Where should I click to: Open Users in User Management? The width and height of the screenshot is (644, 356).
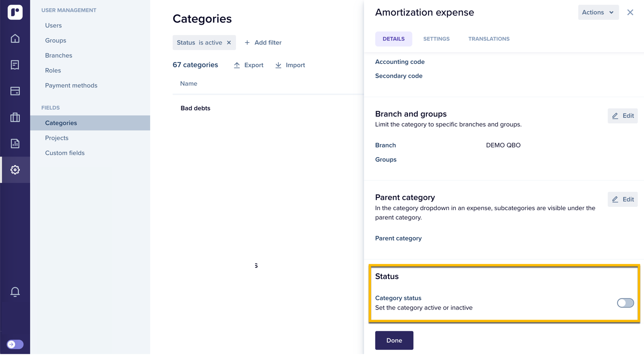point(54,26)
